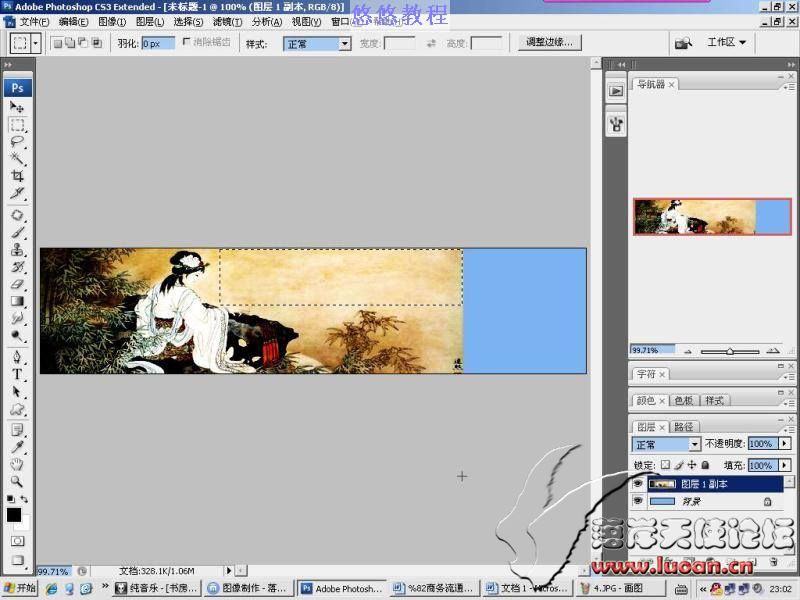Image resolution: width=800 pixels, height=600 pixels.
Task: Select the Eyedropper tool
Action: (17, 447)
